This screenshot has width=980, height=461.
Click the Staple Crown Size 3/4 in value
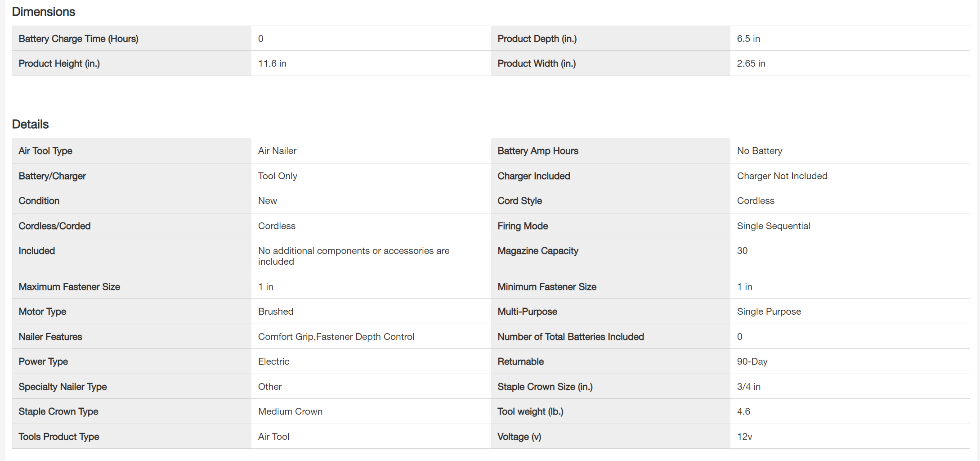click(748, 387)
